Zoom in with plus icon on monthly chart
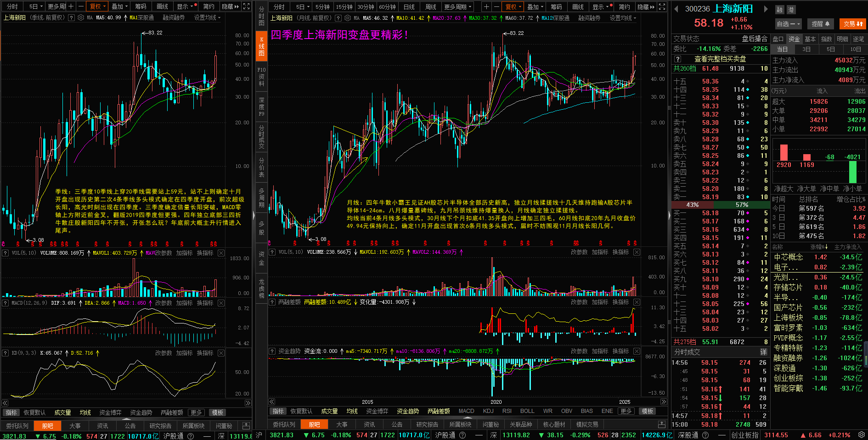 [x=486, y=6]
